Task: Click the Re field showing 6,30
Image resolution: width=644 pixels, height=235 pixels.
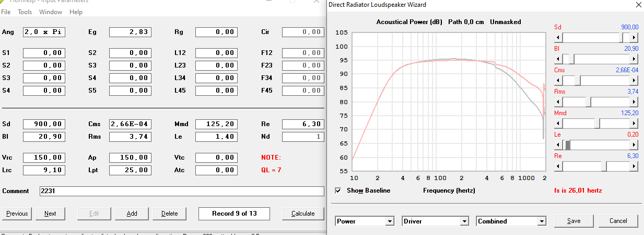Action: point(303,124)
